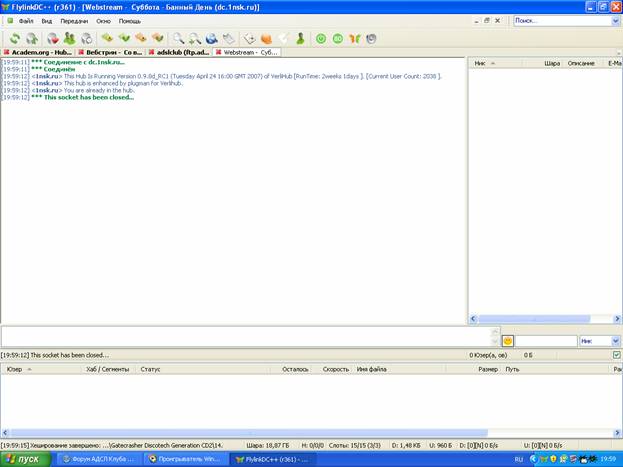Click the orange shape toolbar icon
The image size is (623, 467).
pyautogui.click(x=266, y=39)
